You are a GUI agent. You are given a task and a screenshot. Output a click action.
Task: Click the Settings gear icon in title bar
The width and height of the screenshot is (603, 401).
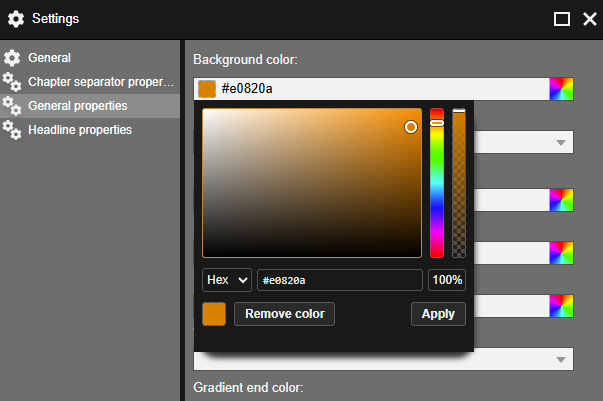coord(16,19)
